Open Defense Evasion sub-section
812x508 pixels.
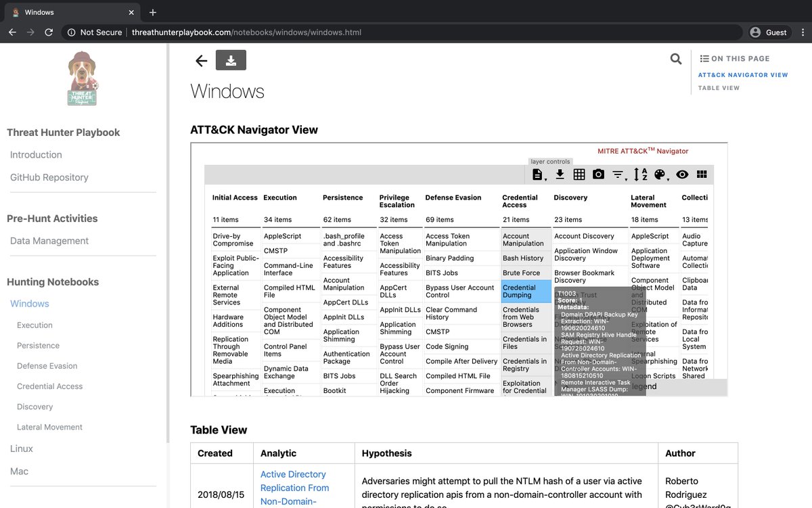(47, 366)
